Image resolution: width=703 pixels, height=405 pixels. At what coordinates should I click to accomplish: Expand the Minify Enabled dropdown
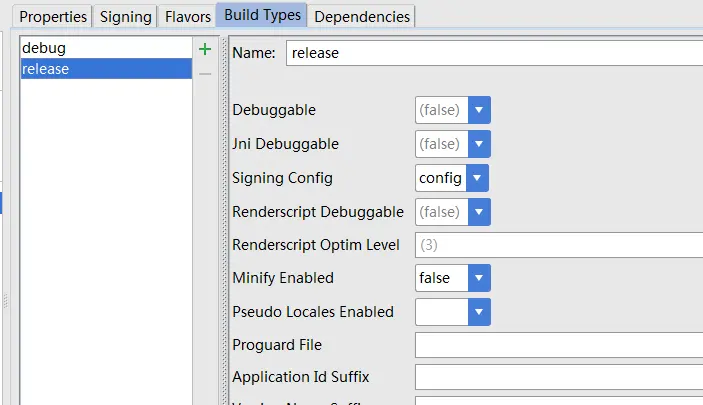(x=479, y=278)
